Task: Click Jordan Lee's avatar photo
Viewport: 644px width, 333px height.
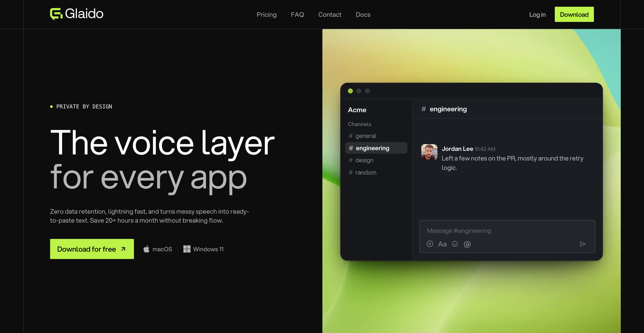Action: 429,152
